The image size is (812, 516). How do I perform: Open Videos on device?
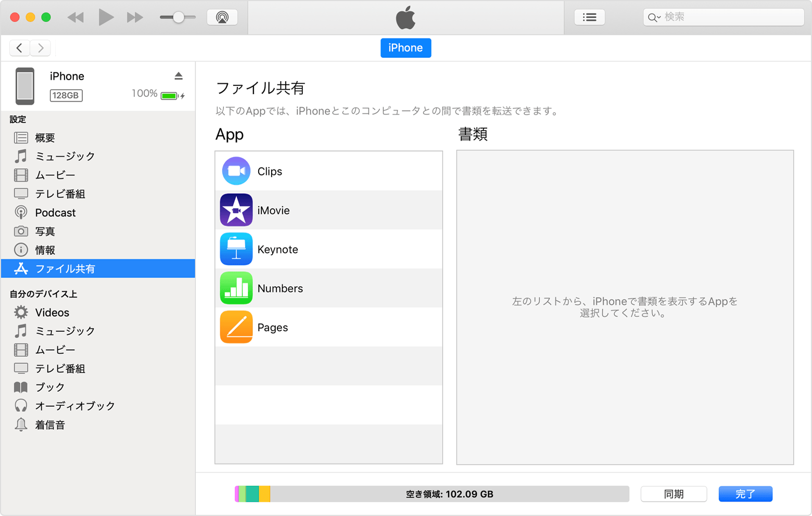(98, 313)
